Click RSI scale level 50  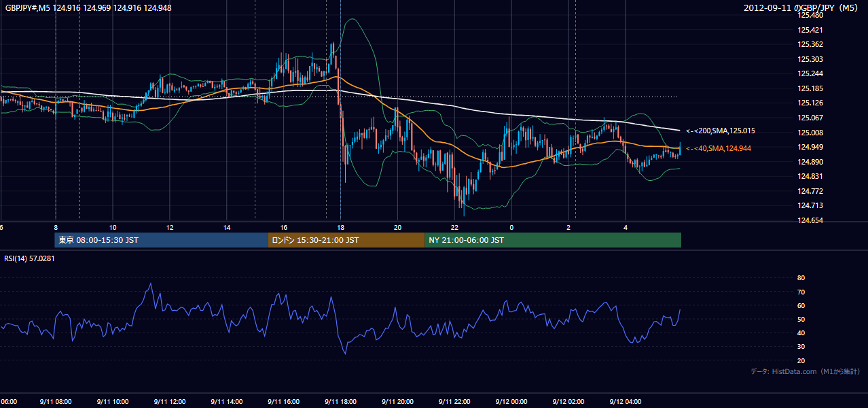pyautogui.click(x=801, y=319)
